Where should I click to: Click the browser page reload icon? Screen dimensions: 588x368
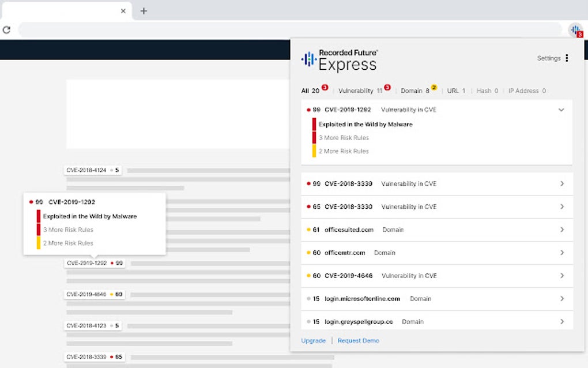(6, 29)
